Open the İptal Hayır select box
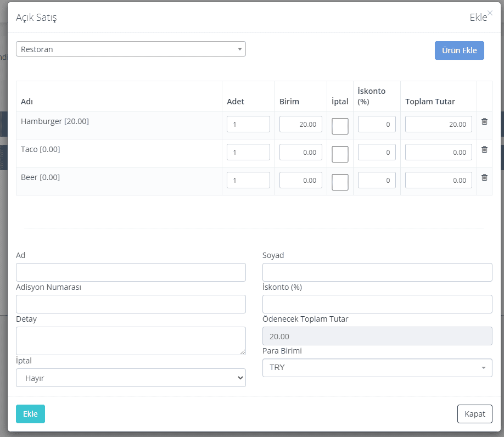The height and width of the screenshot is (437, 504). (x=131, y=378)
